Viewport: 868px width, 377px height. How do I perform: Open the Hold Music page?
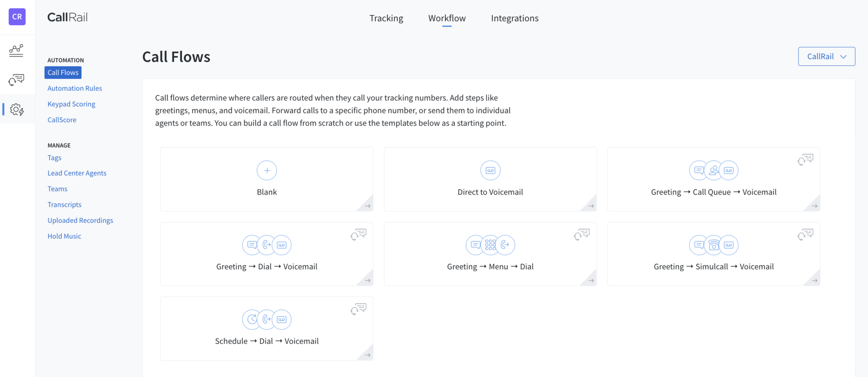(64, 236)
